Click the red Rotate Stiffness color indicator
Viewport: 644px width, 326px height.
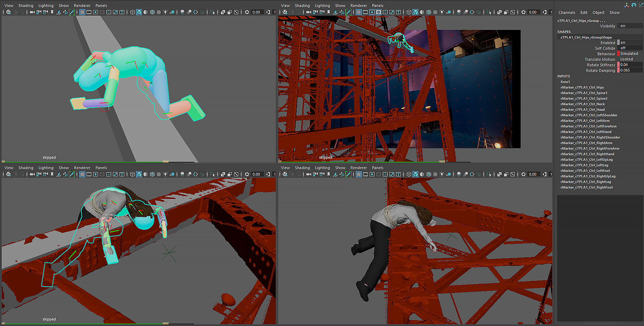pos(619,65)
